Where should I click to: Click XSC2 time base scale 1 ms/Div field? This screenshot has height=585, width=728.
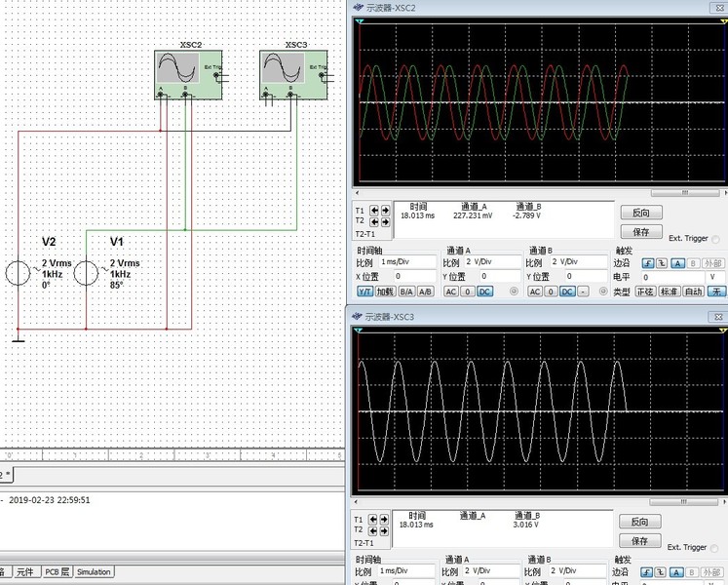tap(406, 262)
